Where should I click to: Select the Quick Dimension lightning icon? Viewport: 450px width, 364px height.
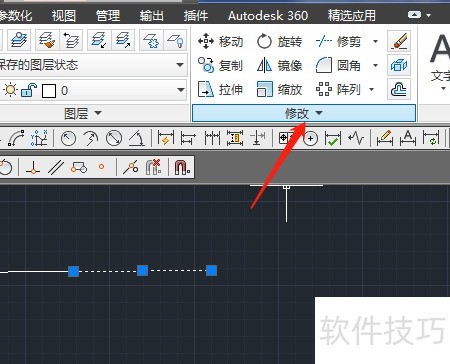166,138
